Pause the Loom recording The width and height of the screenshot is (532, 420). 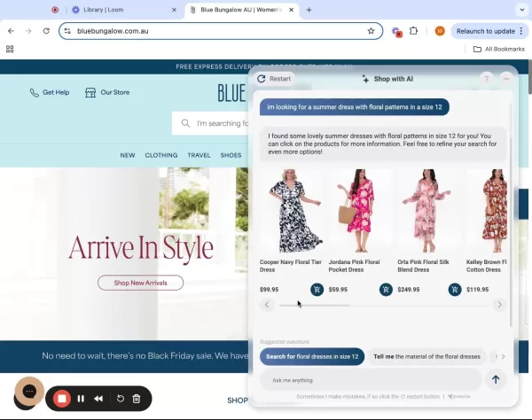81,399
